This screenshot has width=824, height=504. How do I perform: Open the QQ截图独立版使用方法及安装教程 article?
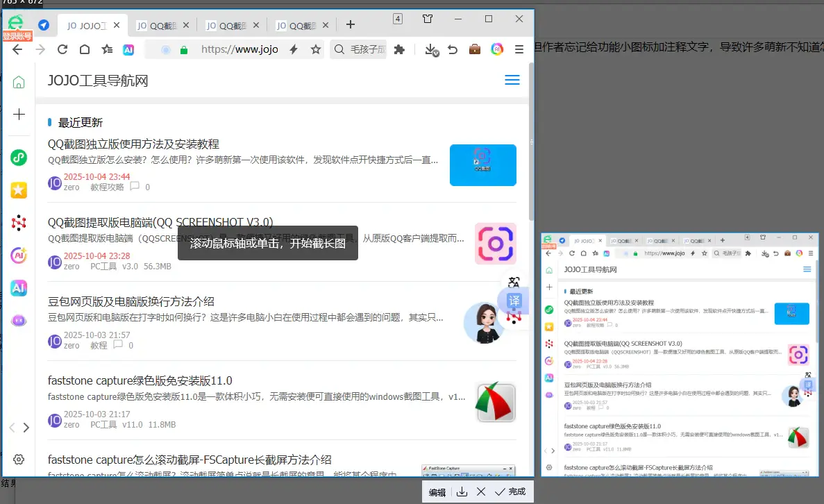pos(133,144)
